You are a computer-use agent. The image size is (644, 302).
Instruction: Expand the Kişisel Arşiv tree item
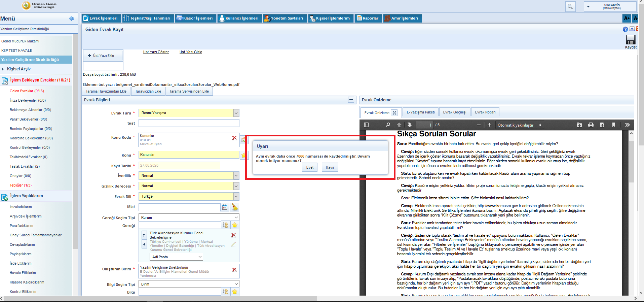pos(3,69)
